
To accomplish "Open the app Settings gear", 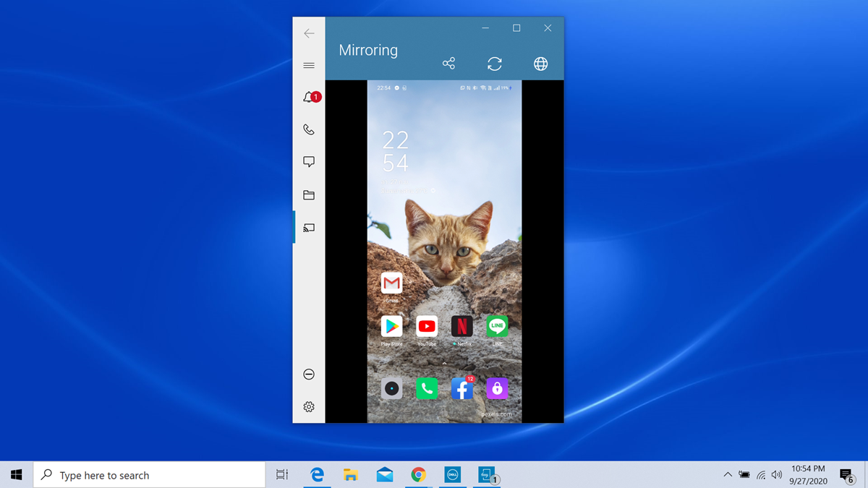I will pos(309,407).
